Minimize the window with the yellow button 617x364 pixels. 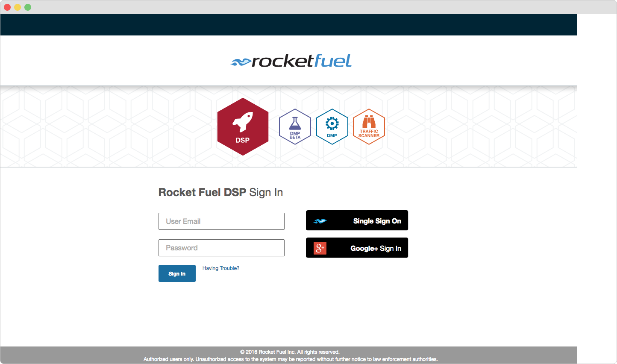(18, 7)
